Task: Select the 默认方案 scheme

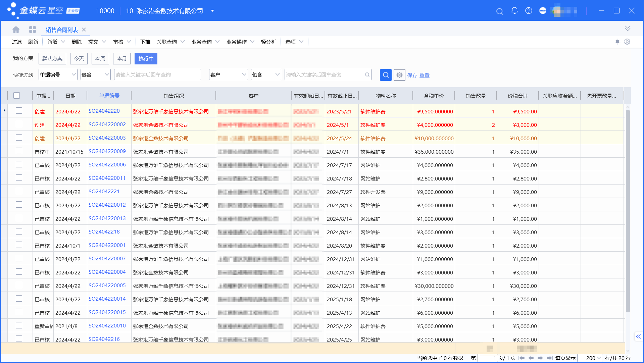Action: tap(52, 58)
